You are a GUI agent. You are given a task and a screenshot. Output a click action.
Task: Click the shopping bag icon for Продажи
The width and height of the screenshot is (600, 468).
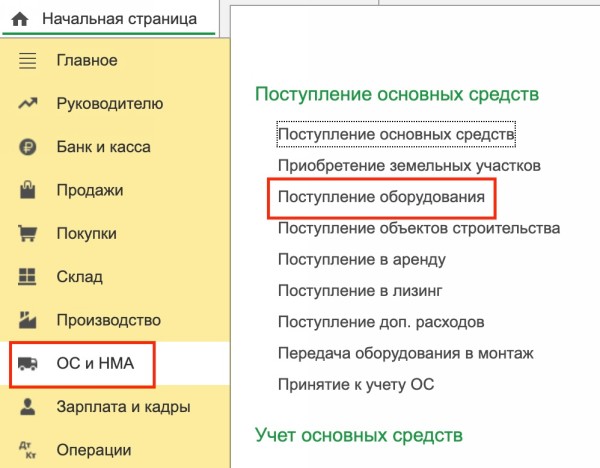[27, 191]
